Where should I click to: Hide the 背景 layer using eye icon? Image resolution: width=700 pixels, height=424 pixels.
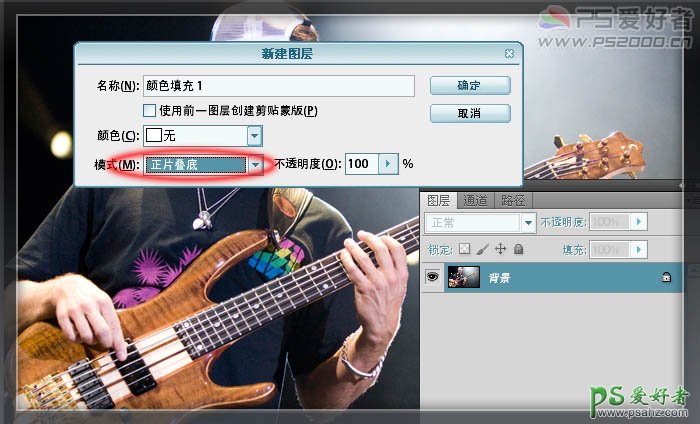(433, 279)
